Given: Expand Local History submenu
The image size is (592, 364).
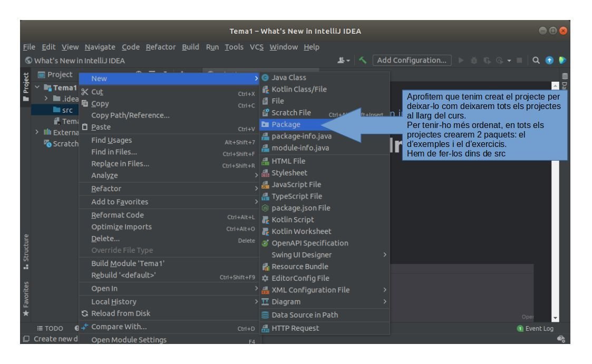Looking at the screenshot, I should tap(169, 302).
